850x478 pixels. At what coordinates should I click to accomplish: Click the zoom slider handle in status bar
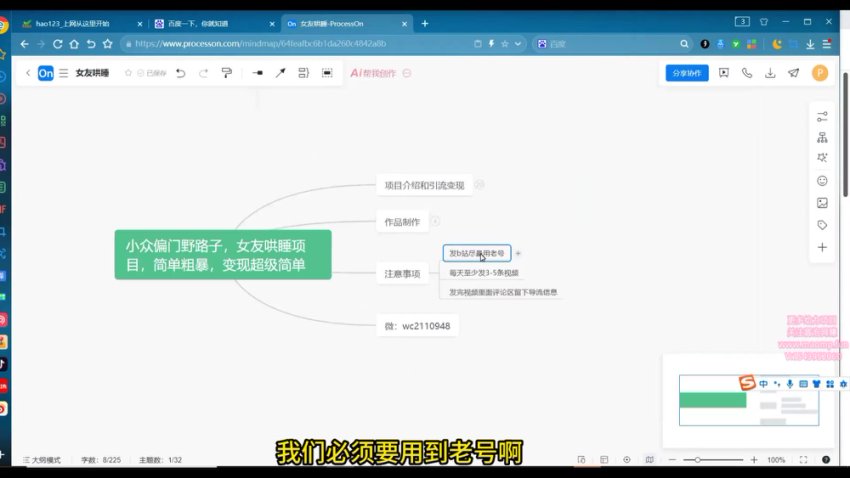coord(697,460)
